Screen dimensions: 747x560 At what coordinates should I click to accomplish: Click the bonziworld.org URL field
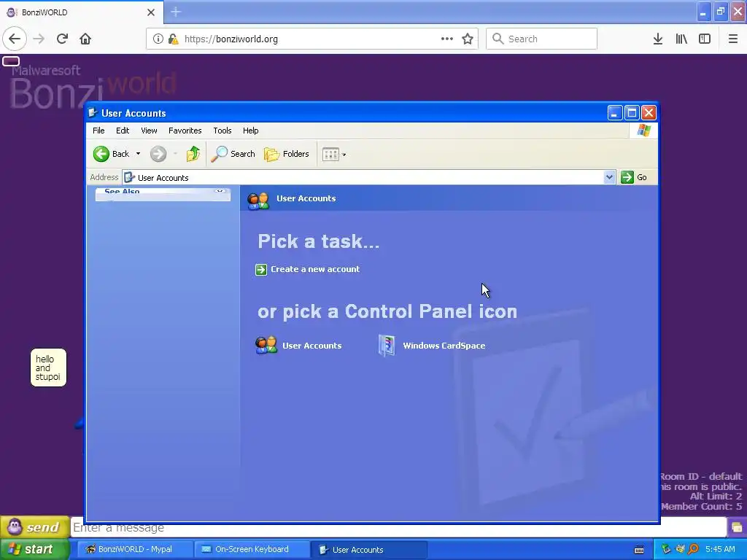[311, 39]
